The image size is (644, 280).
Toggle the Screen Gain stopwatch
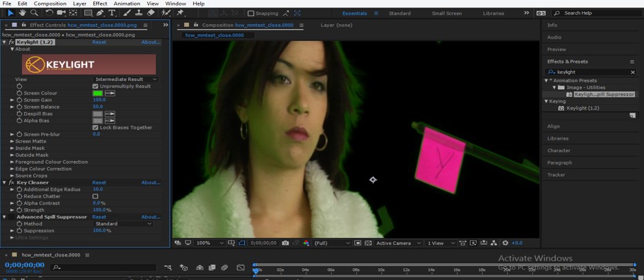point(19,100)
